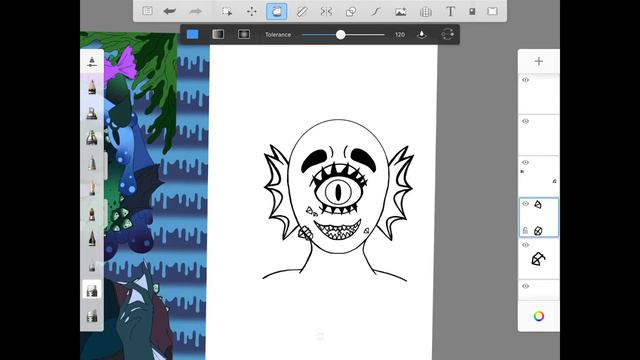
Task: Open the Brush library editor icon
Action: pyautogui.click(x=472, y=11)
